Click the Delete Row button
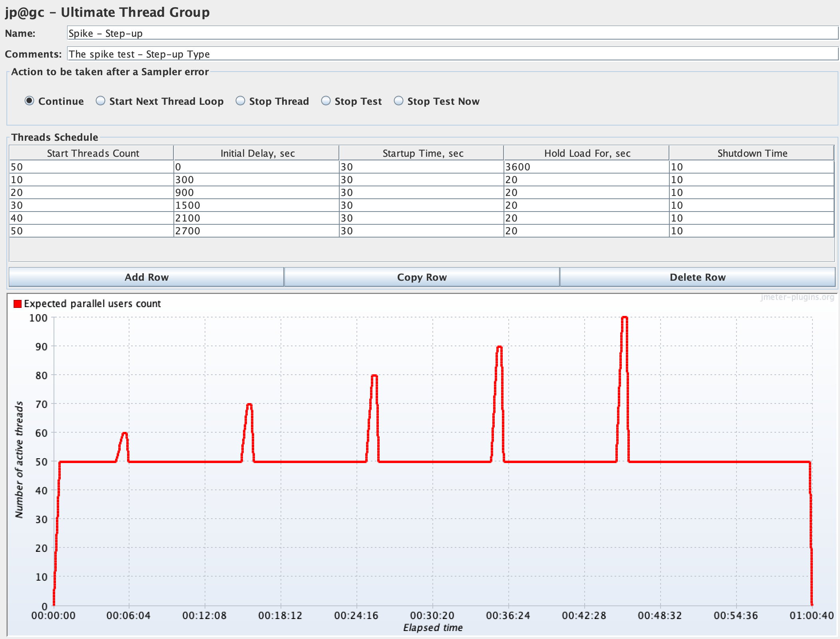The height and width of the screenshot is (639, 840). click(x=697, y=277)
